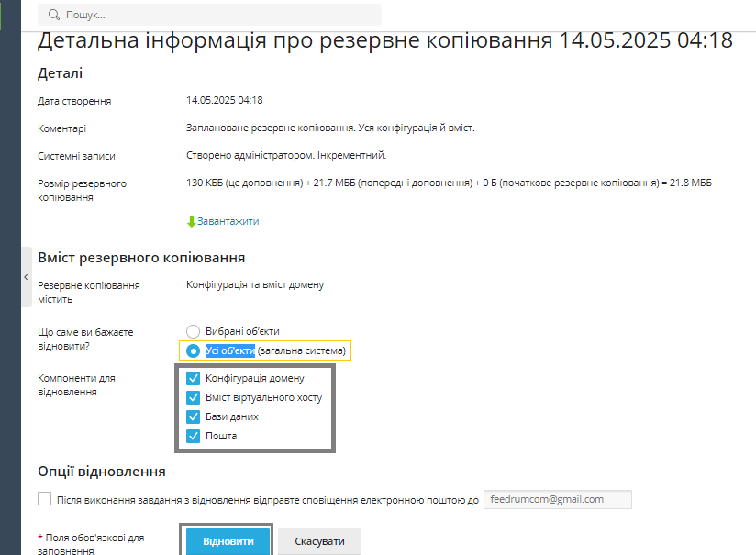Click the Вміст резервного копіювання heading

pyautogui.click(x=141, y=258)
